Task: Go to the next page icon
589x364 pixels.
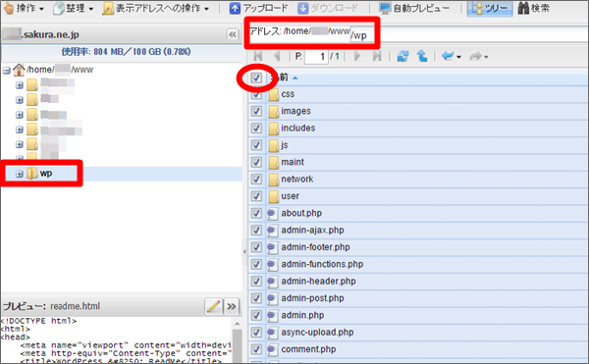Action: [x=357, y=56]
